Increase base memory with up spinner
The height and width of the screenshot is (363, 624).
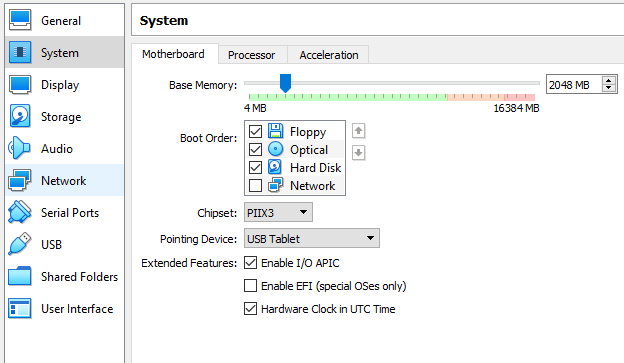pyautogui.click(x=608, y=80)
